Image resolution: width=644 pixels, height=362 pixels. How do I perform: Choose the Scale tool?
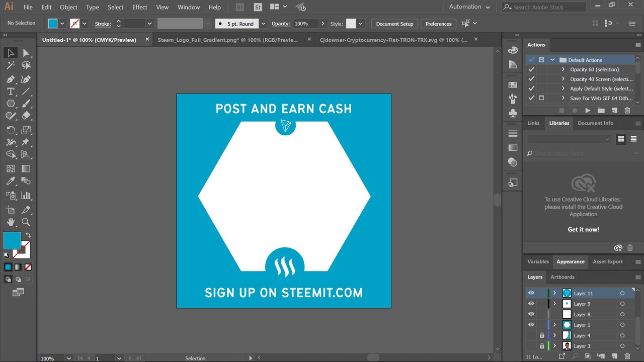[26, 130]
